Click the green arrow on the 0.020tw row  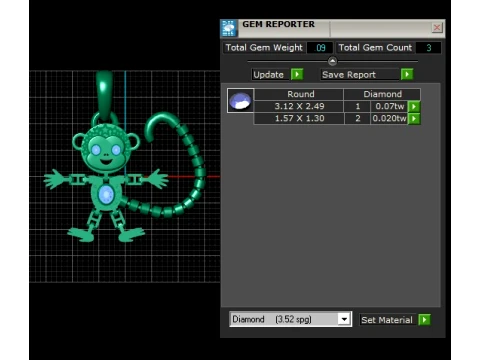414,118
